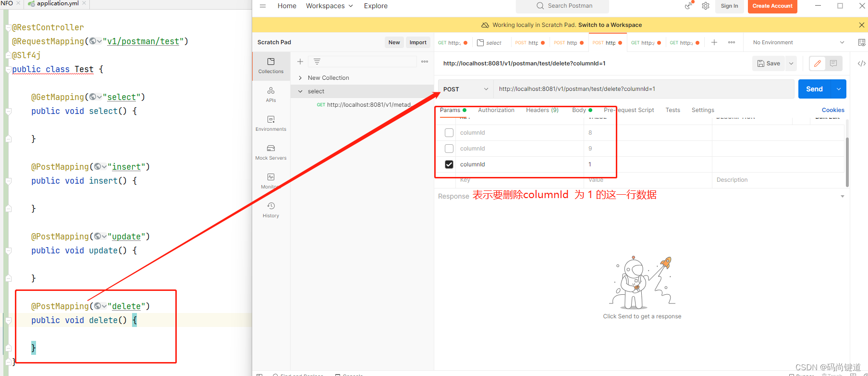
Task: Close the application.yml tab in IDE
Action: coord(85,3)
